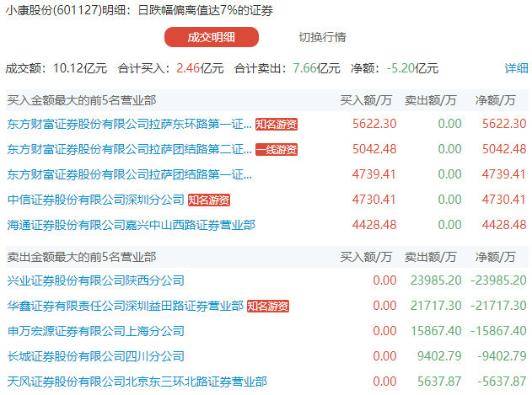This screenshot has width=532, height=395.
Task: Open 东方财富证券 拉萨东环路第一 branch link
Action: 129,124
